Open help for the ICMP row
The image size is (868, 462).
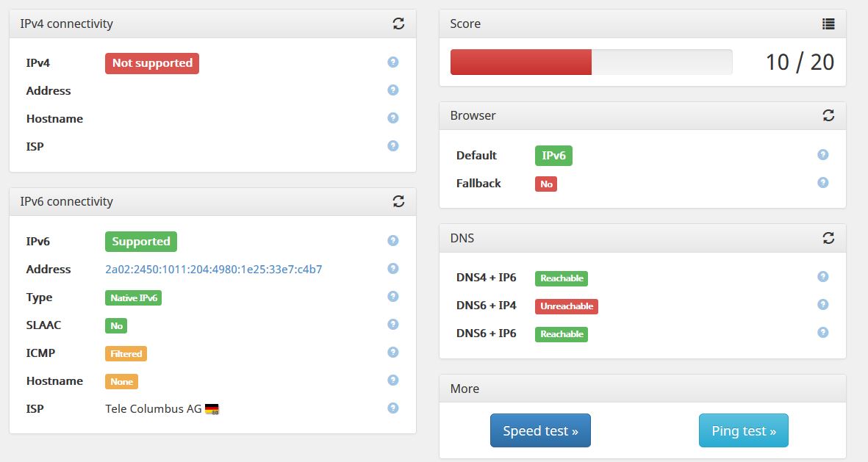(392, 353)
